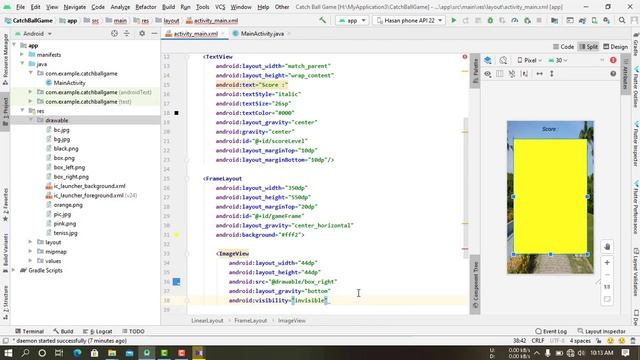Open the Terminal tool window
Viewport: 640px width, 360px height.
pos(29,331)
